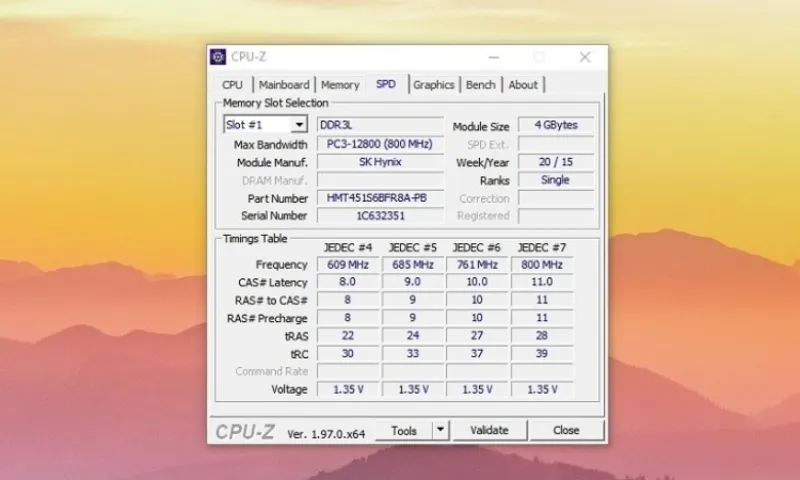Click CAS# Latency value 8.0

[347, 282]
